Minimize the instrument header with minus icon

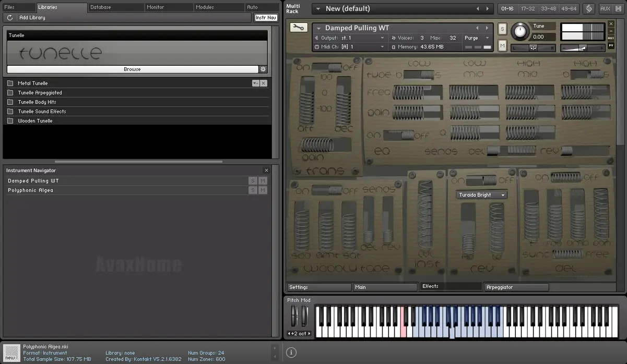pyautogui.click(x=611, y=31)
